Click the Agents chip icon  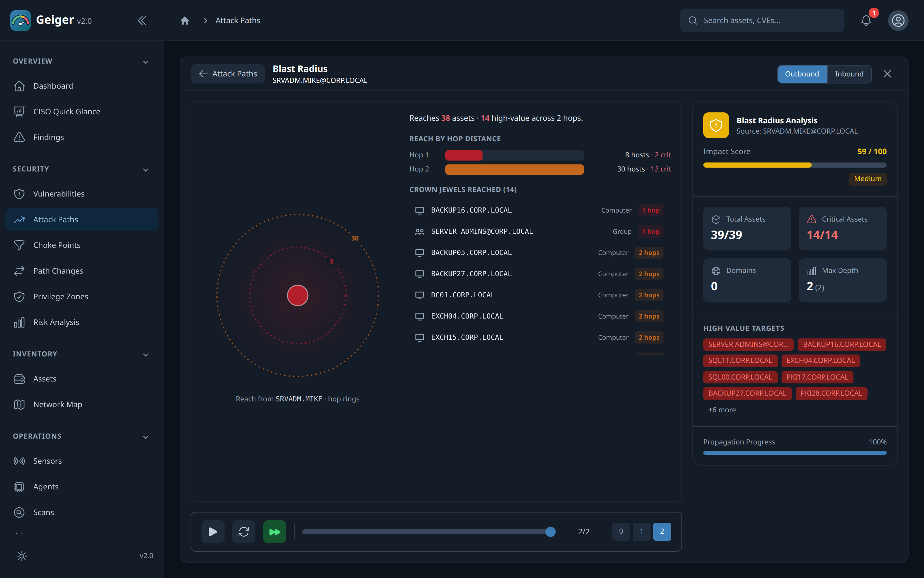pyautogui.click(x=19, y=486)
